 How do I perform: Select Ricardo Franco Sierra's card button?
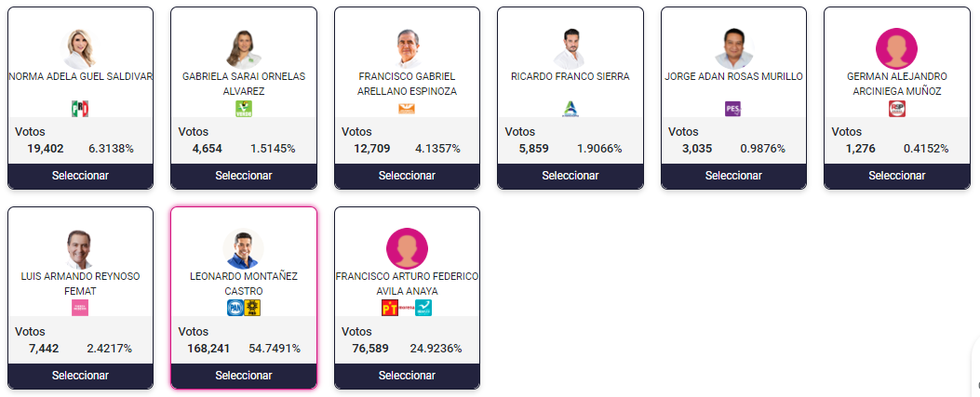point(571,176)
